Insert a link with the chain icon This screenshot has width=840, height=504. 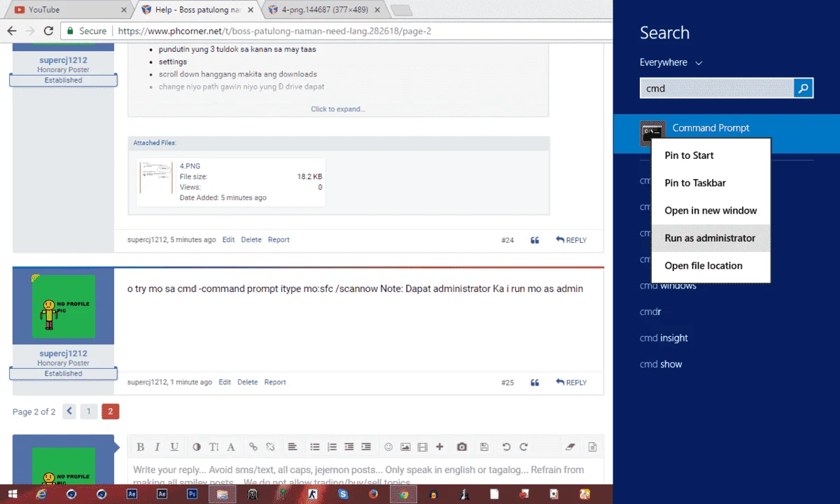(253, 447)
